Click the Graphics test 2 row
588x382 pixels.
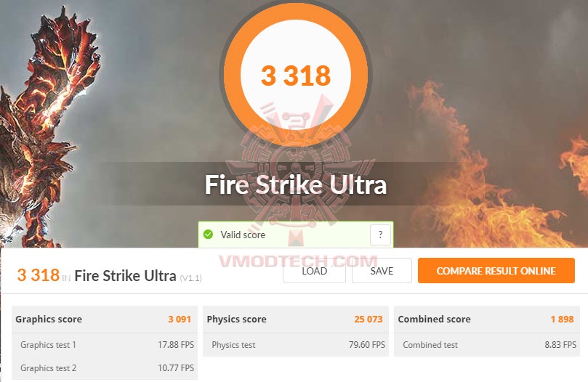105,368
